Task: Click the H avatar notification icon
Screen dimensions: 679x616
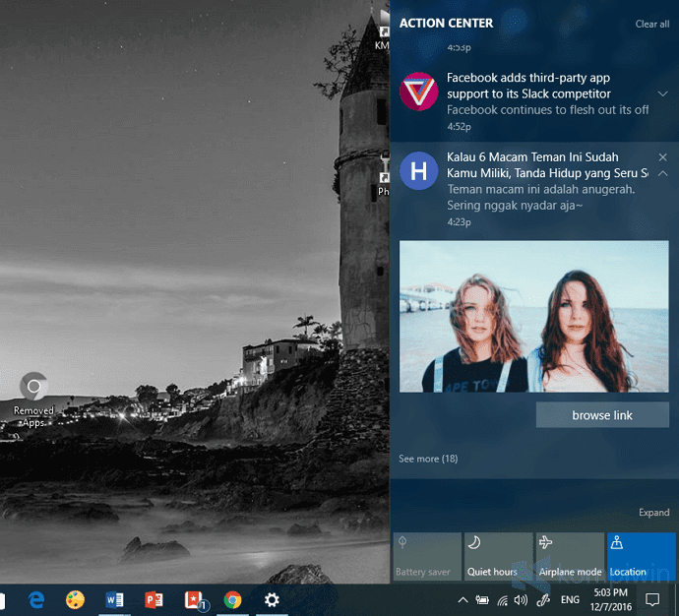Action: click(x=418, y=171)
